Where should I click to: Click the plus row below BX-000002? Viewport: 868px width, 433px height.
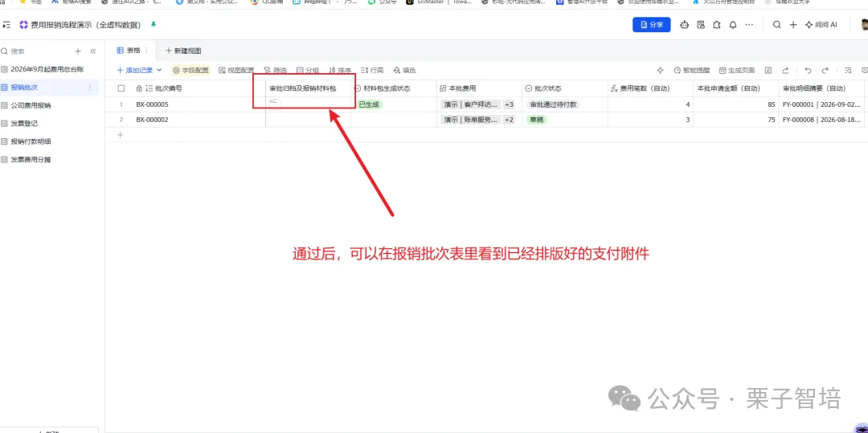pyautogui.click(x=121, y=134)
